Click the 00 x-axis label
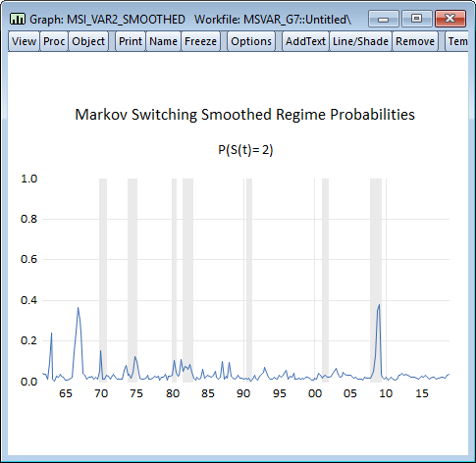This screenshot has height=463, width=476. 315,393
